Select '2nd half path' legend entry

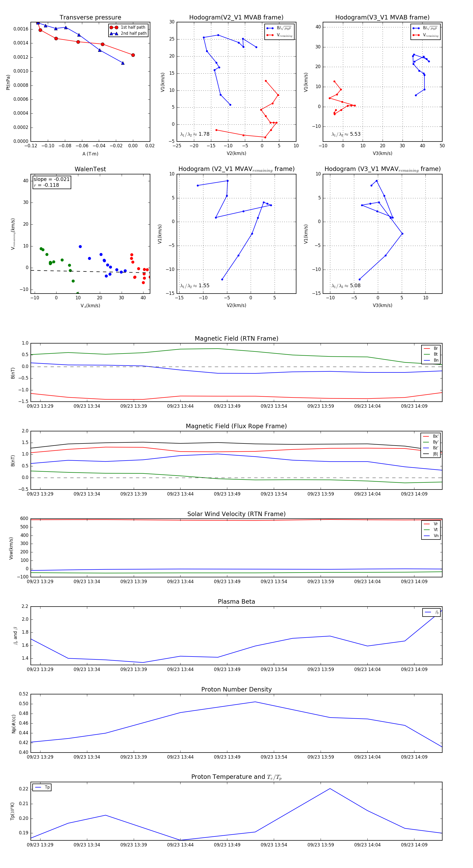pos(128,33)
